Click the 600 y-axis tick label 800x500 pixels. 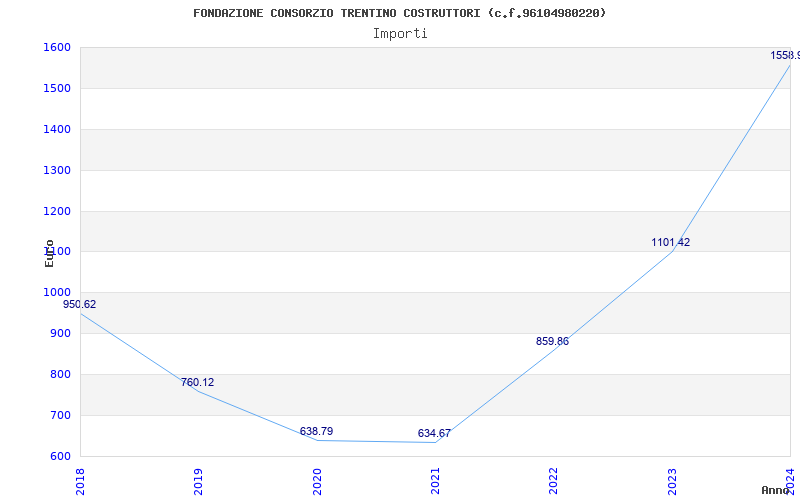(x=60, y=457)
